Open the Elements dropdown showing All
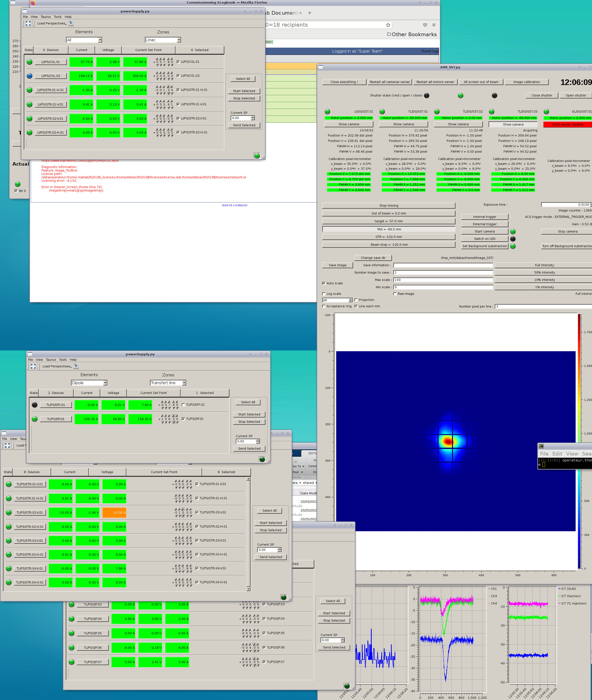The image size is (592, 700). point(84,40)
